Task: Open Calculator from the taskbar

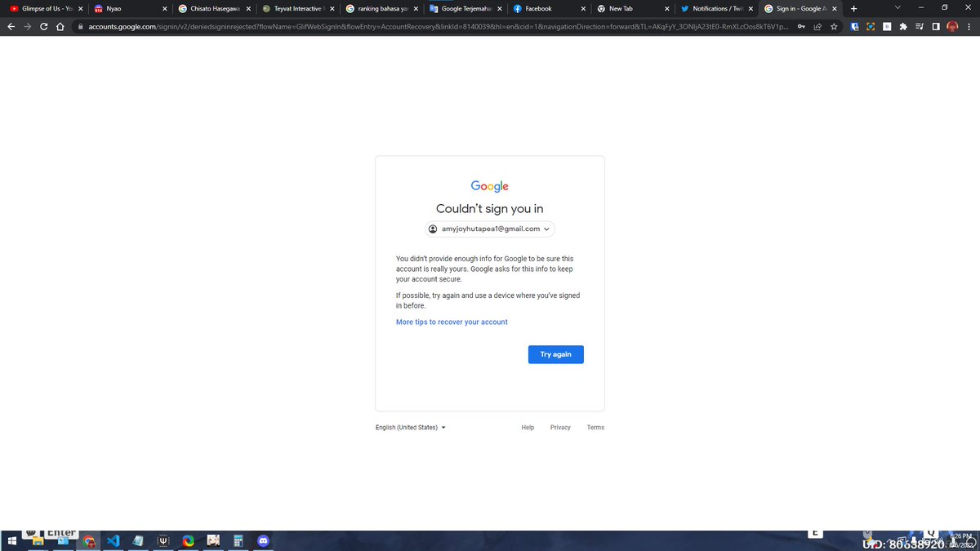Action: (x=238, y=541)
